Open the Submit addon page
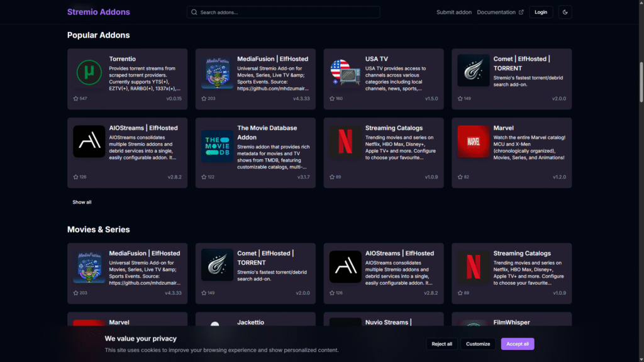Image resolution: width=644 pixels, height=362 pixels. (454, 13)
